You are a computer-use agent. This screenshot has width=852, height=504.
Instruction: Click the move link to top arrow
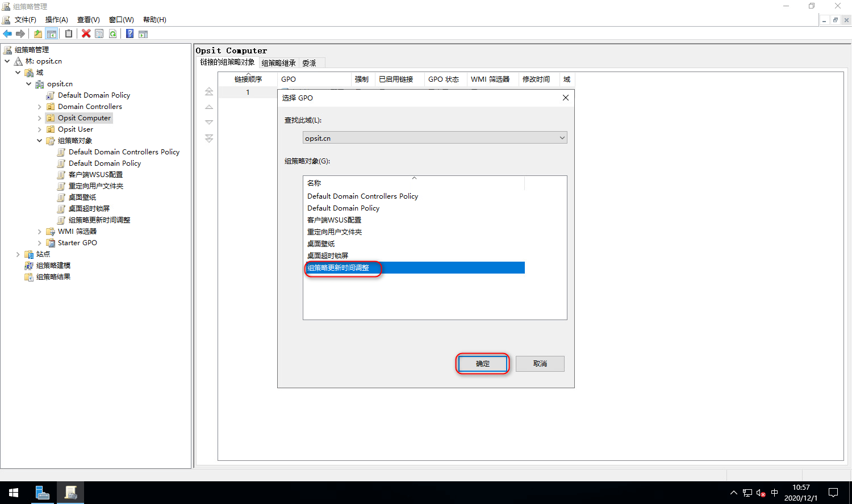click(209, 91)
